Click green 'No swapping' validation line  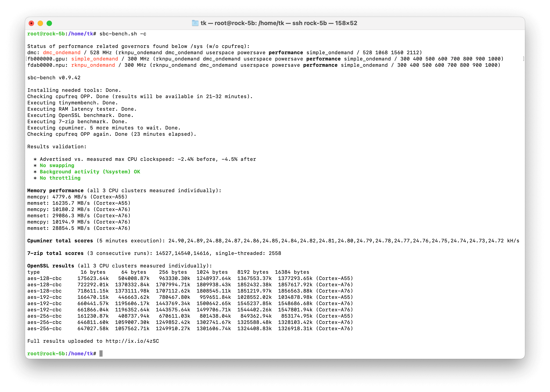click(x=57, y=166)
